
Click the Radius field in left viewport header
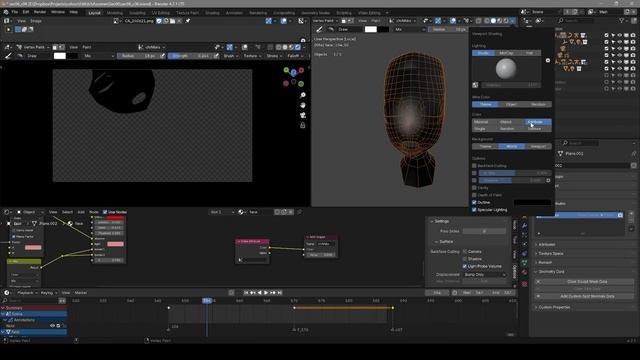139,56
